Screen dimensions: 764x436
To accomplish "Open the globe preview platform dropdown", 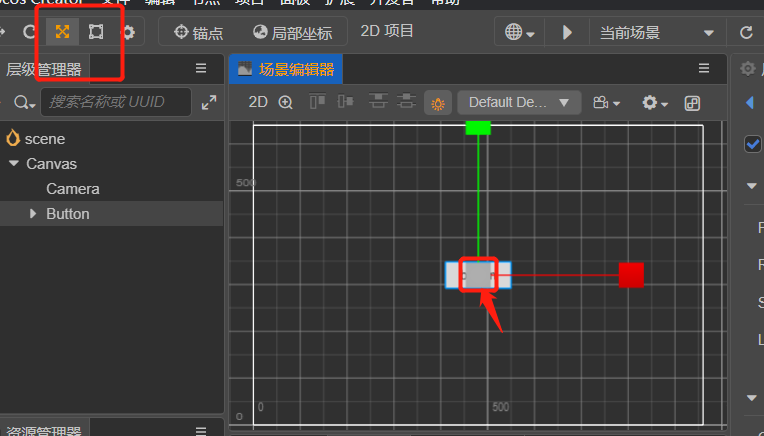I will (x=520, y=33).
